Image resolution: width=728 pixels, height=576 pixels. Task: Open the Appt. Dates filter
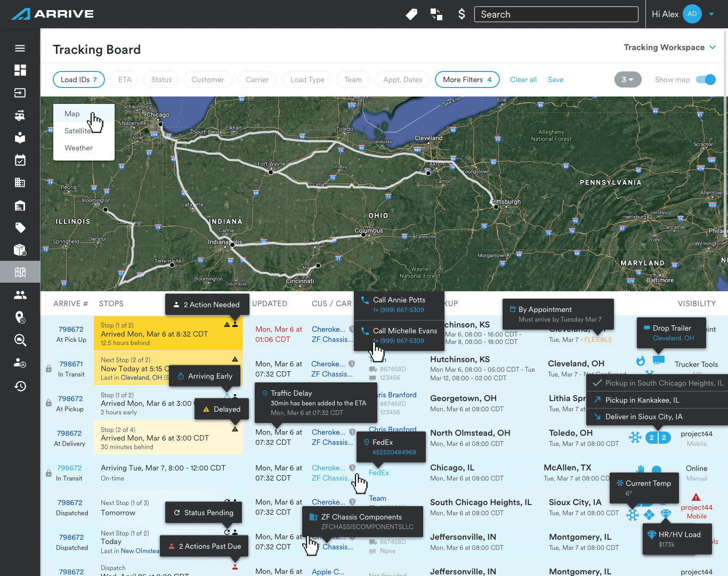point(402,79)
